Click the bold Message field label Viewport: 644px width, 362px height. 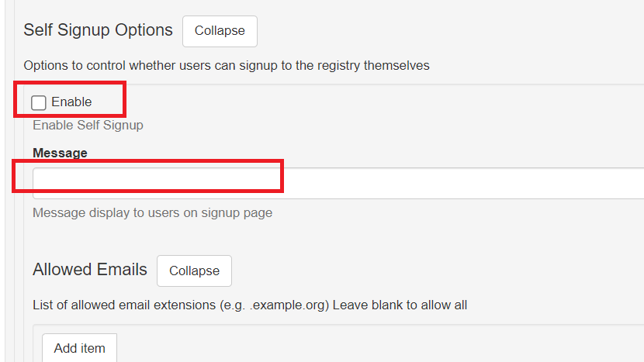pos(60,153)
